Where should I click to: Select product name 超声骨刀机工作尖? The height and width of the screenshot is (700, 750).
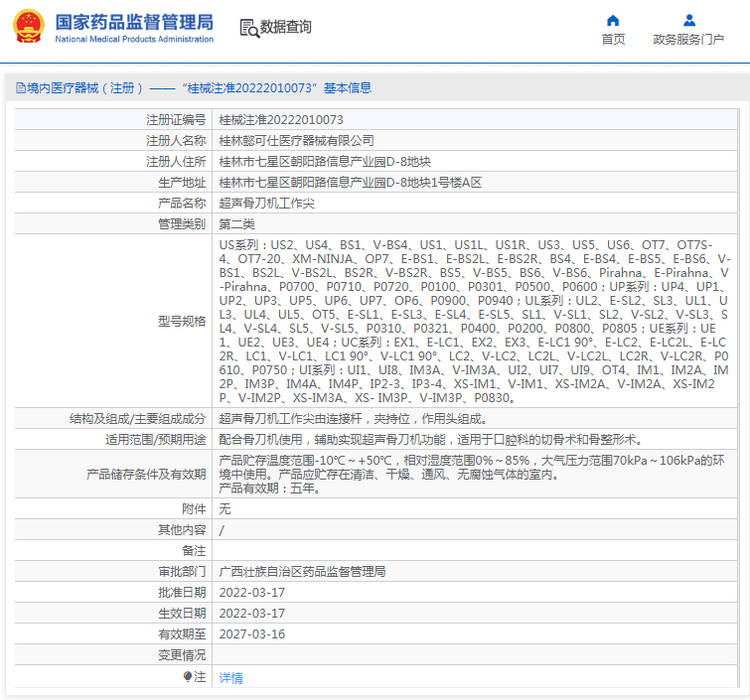pos(266,204)
